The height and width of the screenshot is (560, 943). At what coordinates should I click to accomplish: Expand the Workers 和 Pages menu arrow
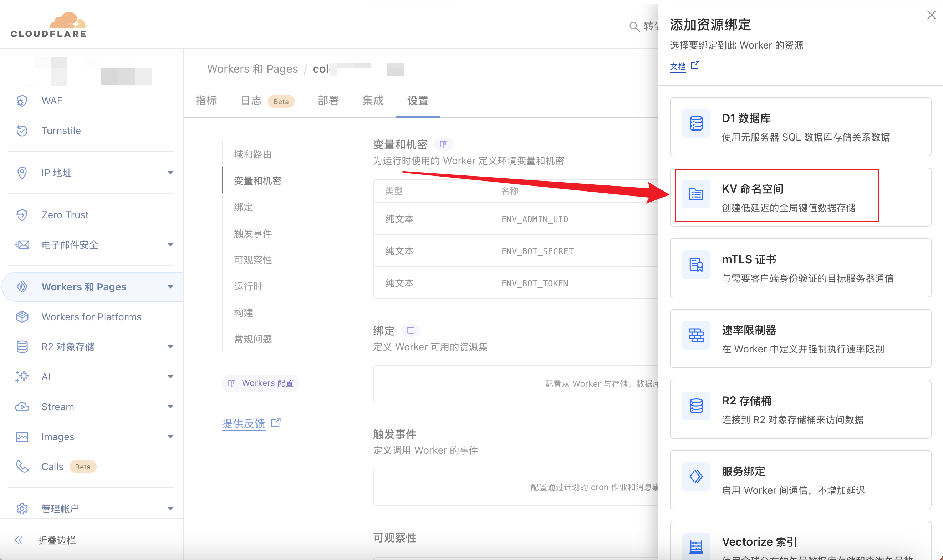tap(170, 287)
